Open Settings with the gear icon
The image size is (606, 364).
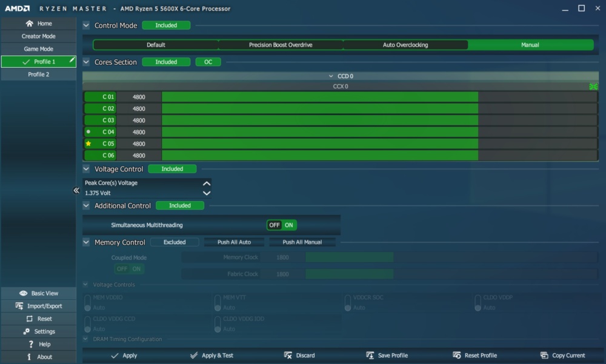[26, 331]
